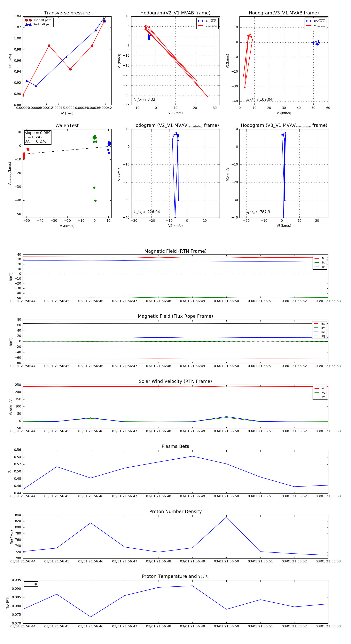Select the Vn legend entry
351x644 pixels.
pos(320,397)
